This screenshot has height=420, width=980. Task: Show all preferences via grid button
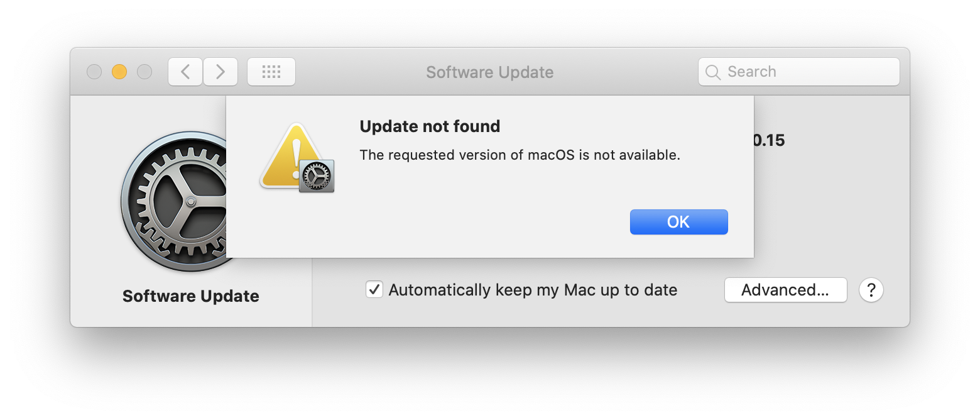click(271, 72)
